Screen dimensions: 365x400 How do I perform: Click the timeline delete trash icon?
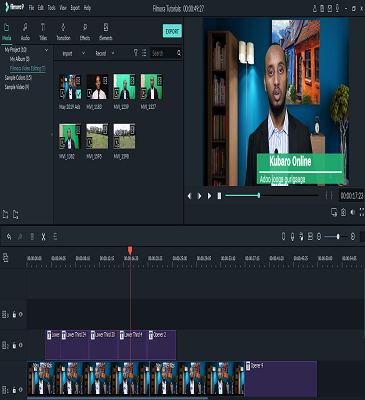(32, 237)
